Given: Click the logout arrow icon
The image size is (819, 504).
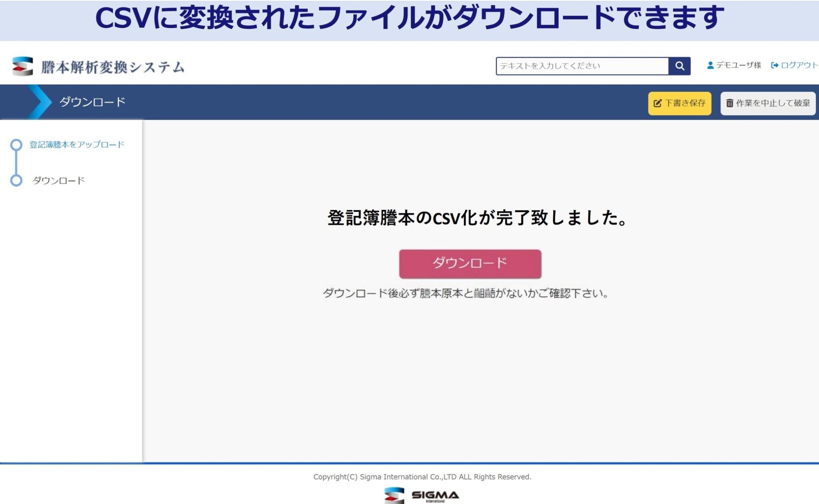Looking at the screenshot, I should pyautogui.click(x=774, y=66).
